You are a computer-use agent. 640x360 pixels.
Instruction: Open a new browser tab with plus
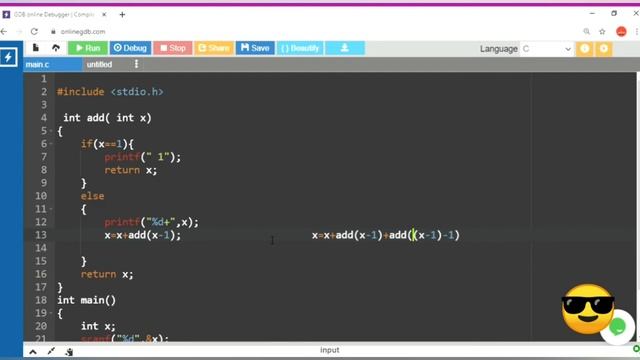click(122, 15)
